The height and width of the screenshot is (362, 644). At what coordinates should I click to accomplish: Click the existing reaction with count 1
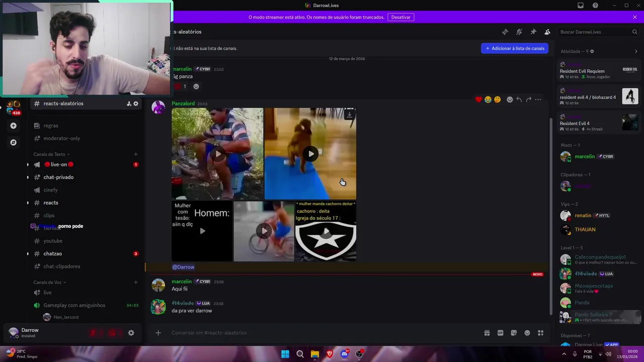[181, 86]
